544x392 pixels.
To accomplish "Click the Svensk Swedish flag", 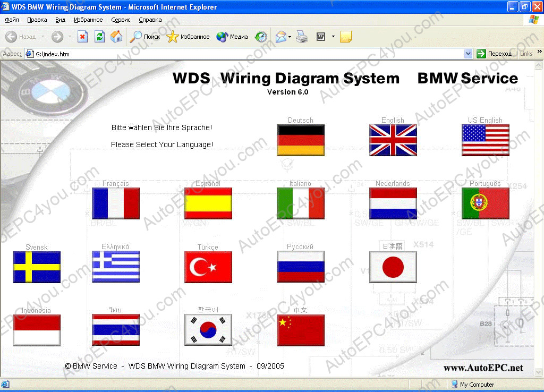I will [x=37, y=267].
